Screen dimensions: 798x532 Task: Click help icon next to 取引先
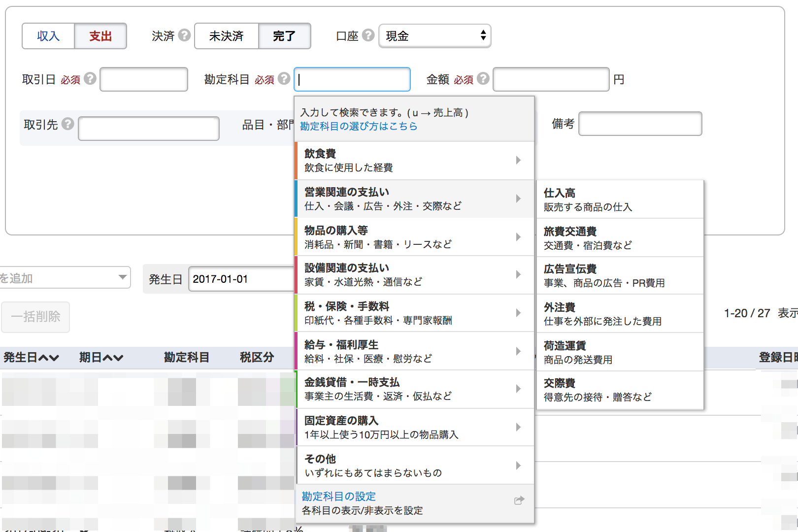click(x=68, y=124)
